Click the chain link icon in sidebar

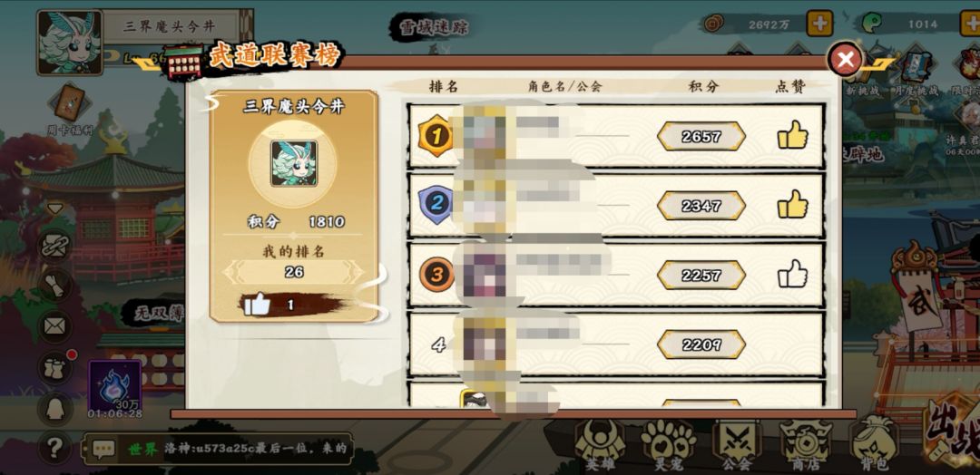coord(55,246)
